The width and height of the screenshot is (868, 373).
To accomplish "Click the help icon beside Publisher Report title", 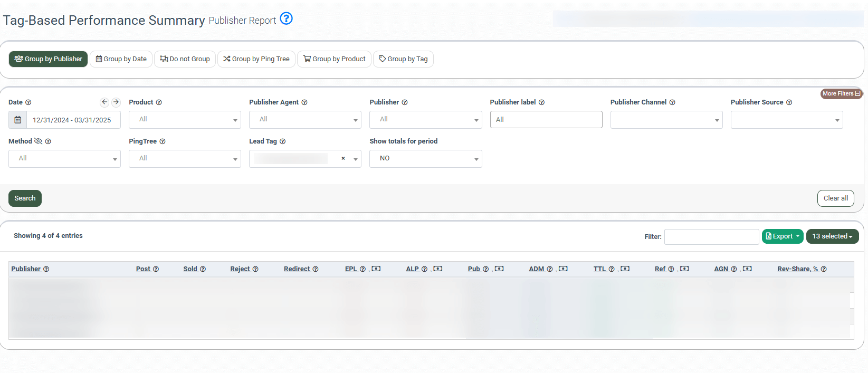I will click(x=286, y=19).
